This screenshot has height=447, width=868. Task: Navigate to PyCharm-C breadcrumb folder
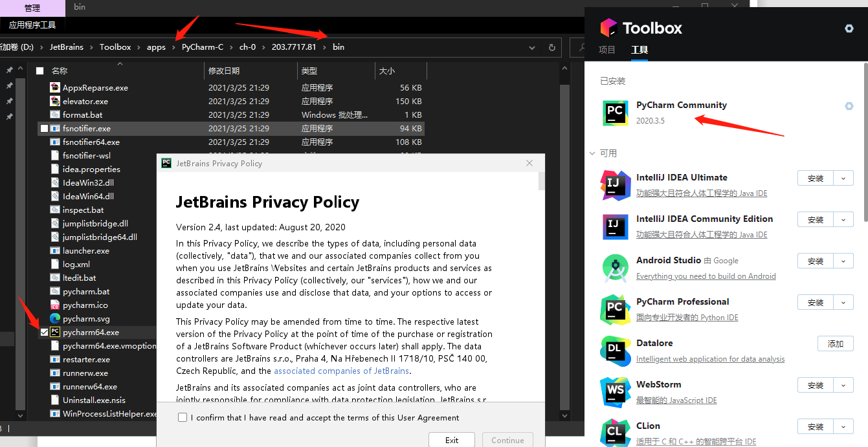pos(203,47)
